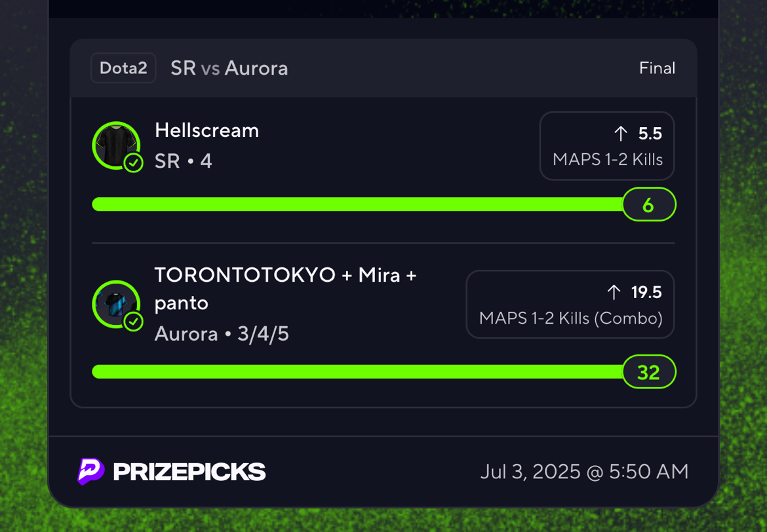Screen dimensions: 767x532
Task: Click the Final status label
Action: click(x=657, y=68)
